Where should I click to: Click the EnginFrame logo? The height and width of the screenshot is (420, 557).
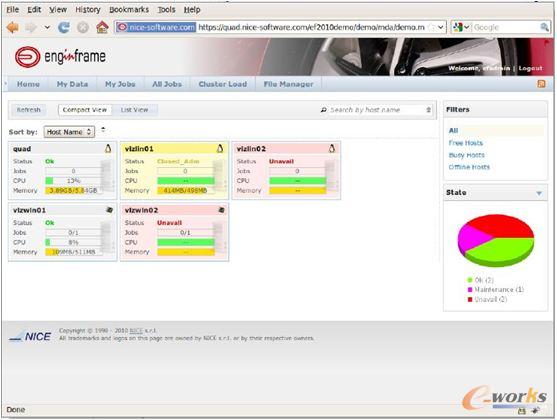tap(60, 56)
